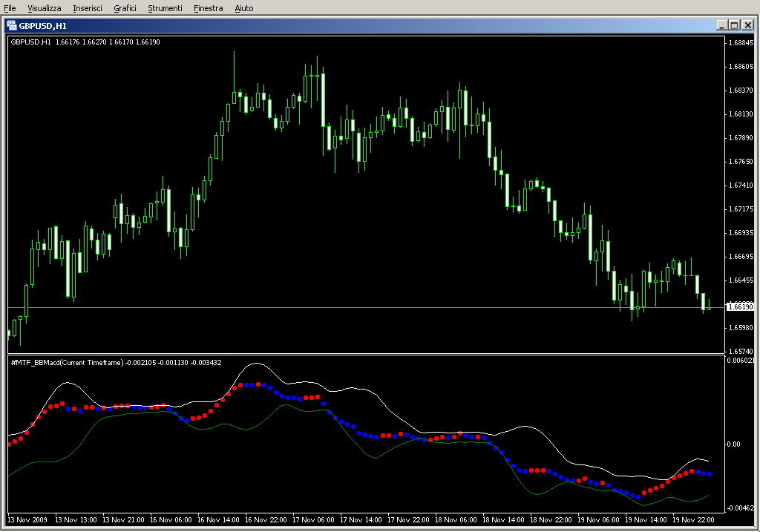Viewport: 760px width, 532px height.
Task: Open the Aiuto menu
Action: click(x=243, y=8)
